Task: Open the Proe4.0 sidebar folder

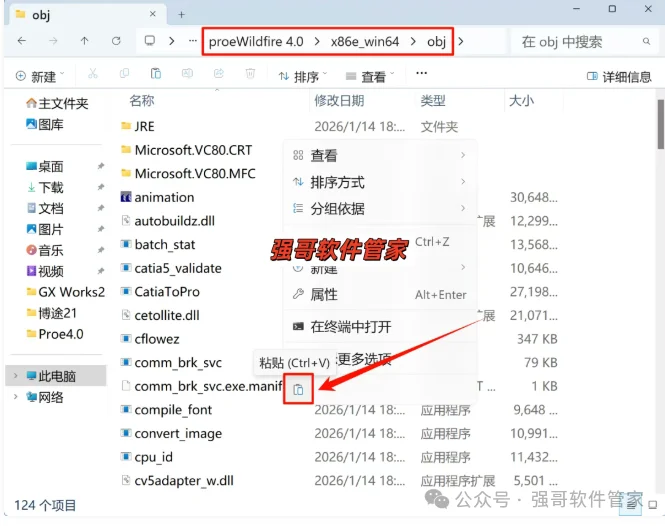Action: click(x=55, y=334)
